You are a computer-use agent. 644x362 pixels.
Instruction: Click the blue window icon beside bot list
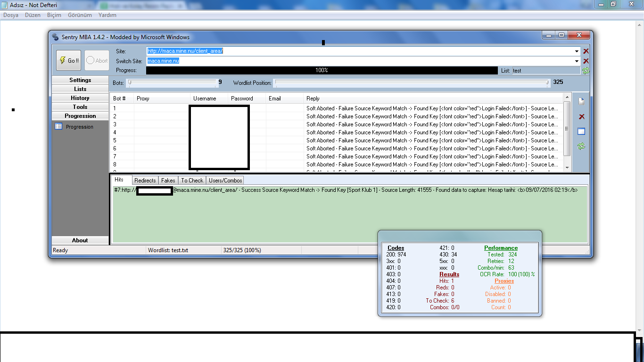point(581,132)
